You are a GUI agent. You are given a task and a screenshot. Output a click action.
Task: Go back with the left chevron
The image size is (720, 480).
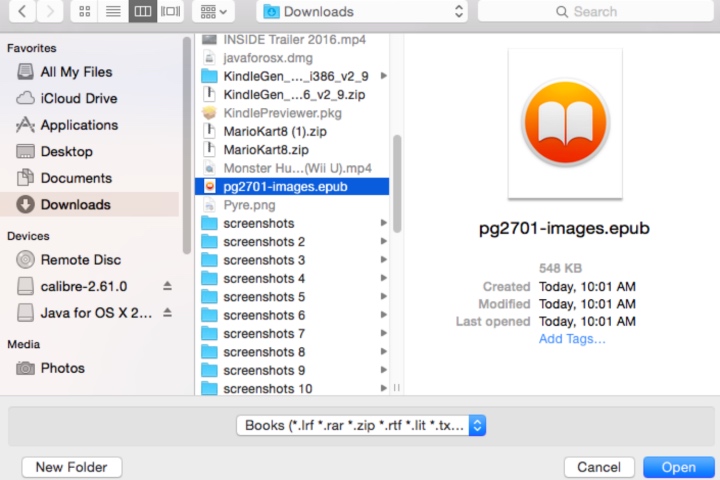22,11
